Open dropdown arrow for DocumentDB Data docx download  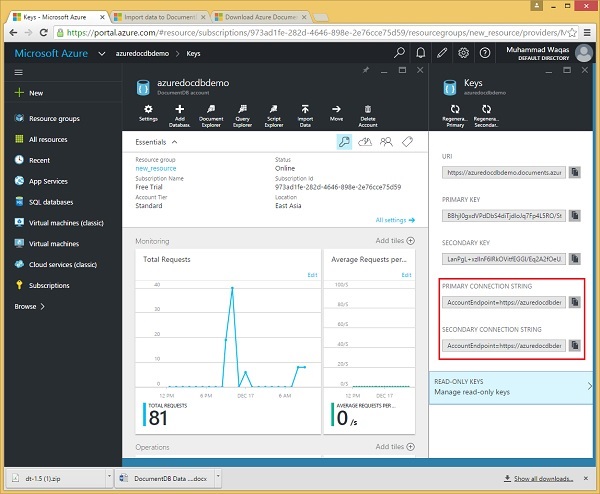[218, 477]
